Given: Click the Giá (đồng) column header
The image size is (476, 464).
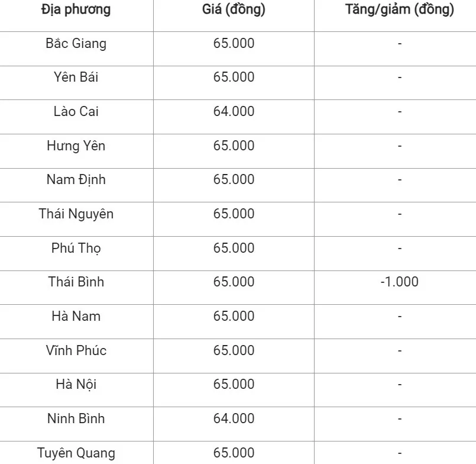Looking at the screenshot, I should pyautogui.click(x=234, y=10).
